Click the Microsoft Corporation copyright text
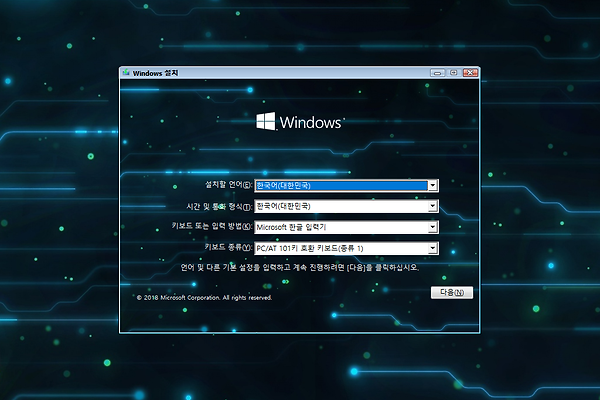This screenshot has width=600, height=400. pyautogui.click(x=204, y=297)
